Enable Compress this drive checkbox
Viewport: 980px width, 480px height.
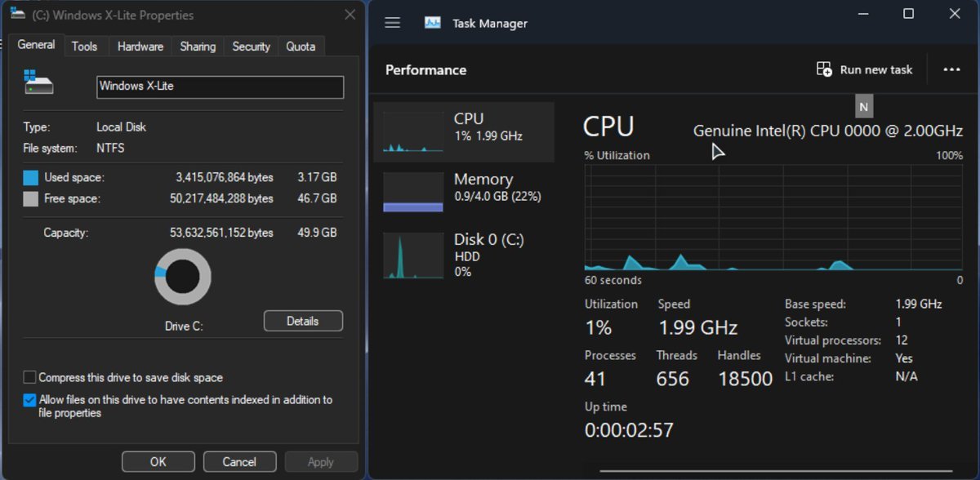click(30, 377)
